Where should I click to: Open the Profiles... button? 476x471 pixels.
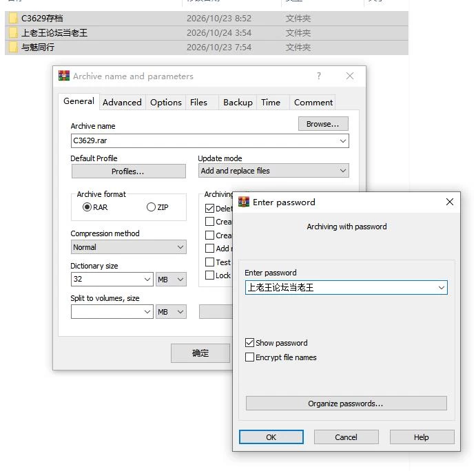[x=128, y=171]
